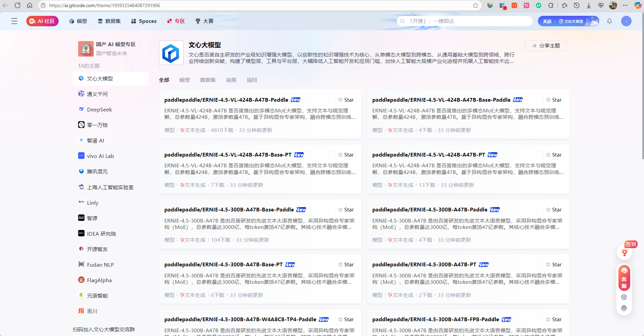The image size is (644, 336).
Task: Open the hamburger menu icon
Action: pos(14,21)
